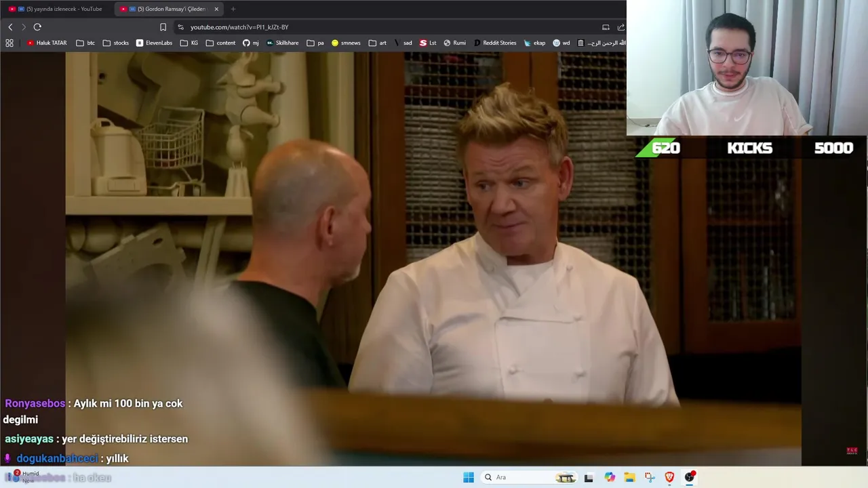This screenshot has width=868, height=488.
Task: Switch to the 'yayında izlenecek - YouTube' tab
Action: coord(56,9)
